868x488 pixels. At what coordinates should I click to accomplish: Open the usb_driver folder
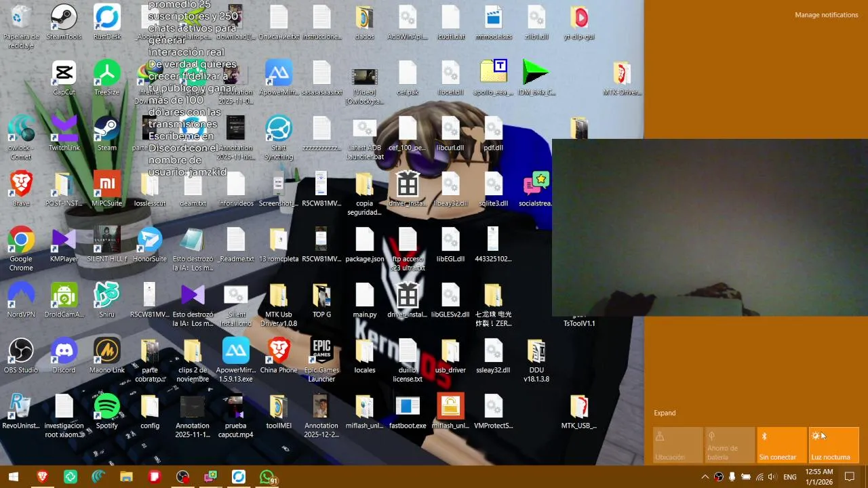coord(450,356)
